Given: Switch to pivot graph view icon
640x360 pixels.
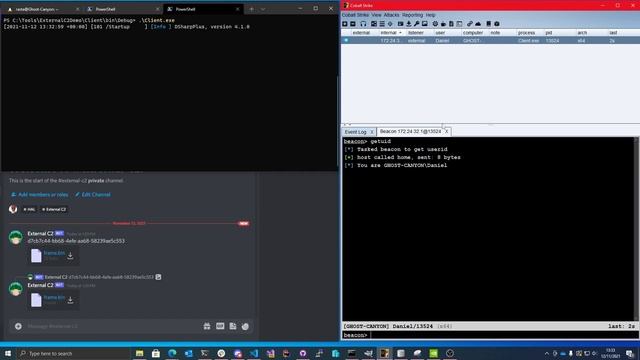Looking at the screenshot, I should coord(373,24).
